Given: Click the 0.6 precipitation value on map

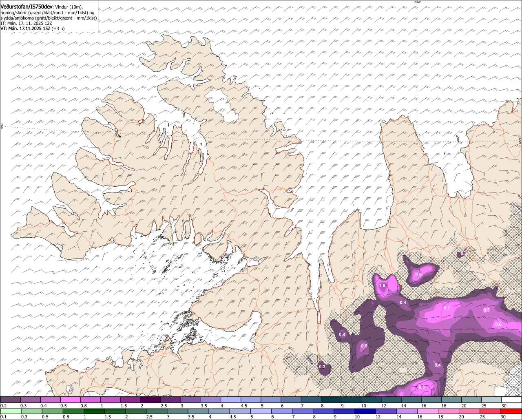Looking at the screenshot, I should click(x=498, y=325).
